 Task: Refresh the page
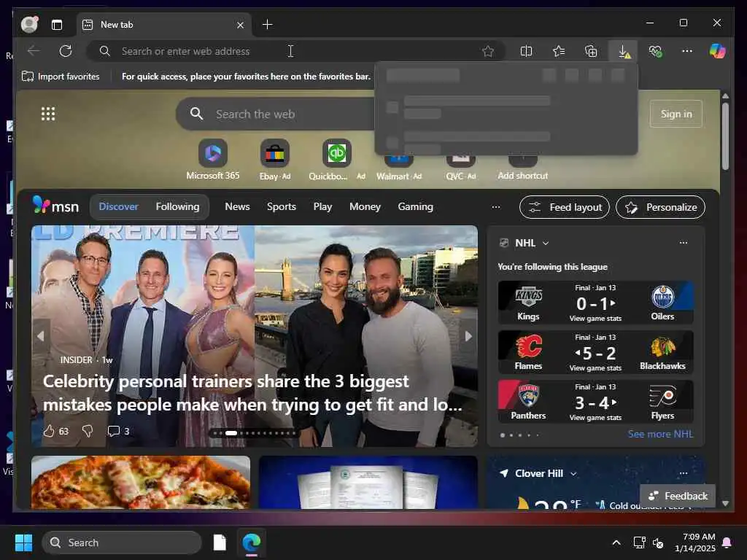[66, 51]
